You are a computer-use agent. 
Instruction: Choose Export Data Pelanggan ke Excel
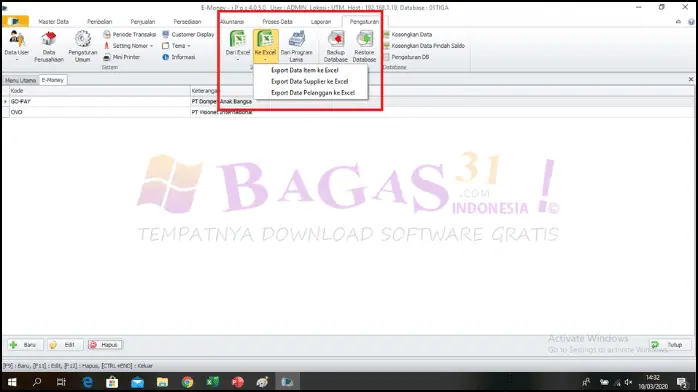coord(312,93)
